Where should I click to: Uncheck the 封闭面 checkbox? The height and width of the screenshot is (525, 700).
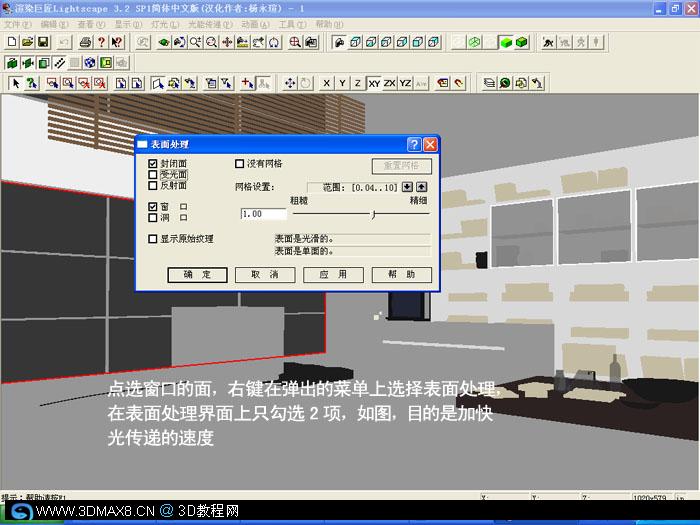pos(153,164)
